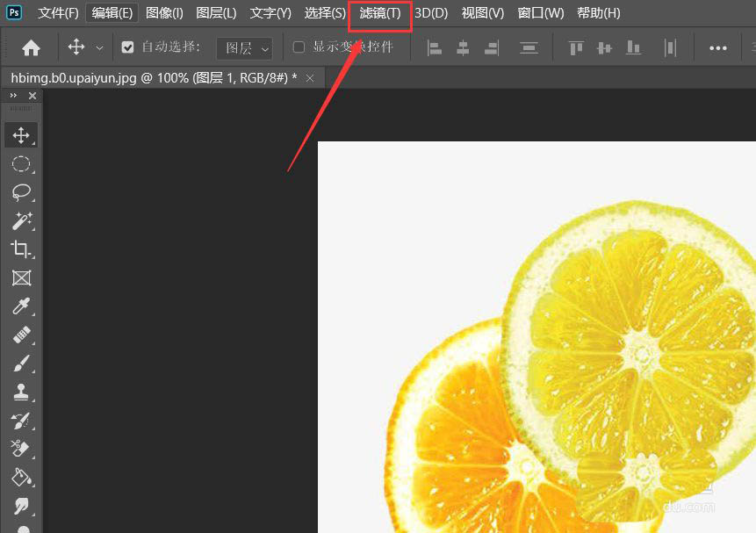Select the Elliptical Marquee tool
Image resolution: width=756 pixels, height=533 pixels.
(21, 164)
